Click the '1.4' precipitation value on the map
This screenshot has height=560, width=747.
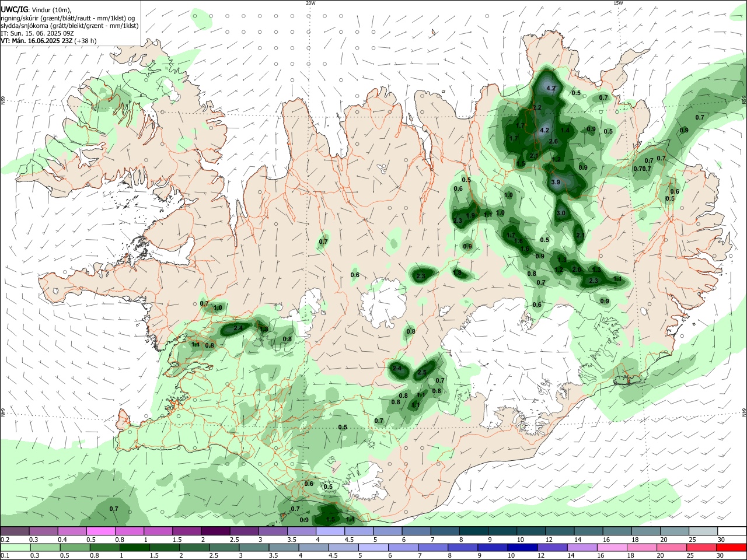pos(566,130)
